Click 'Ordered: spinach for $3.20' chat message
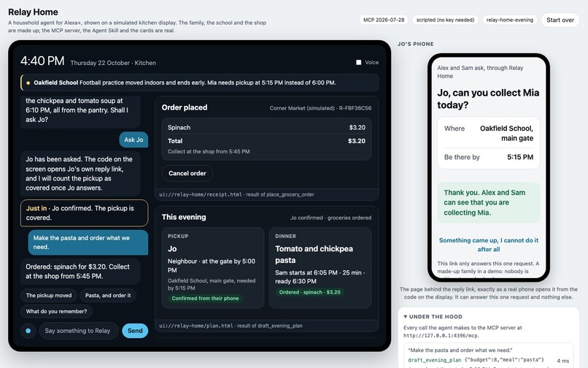The width and height of the screenshot is (588, 368). point(81,272)
